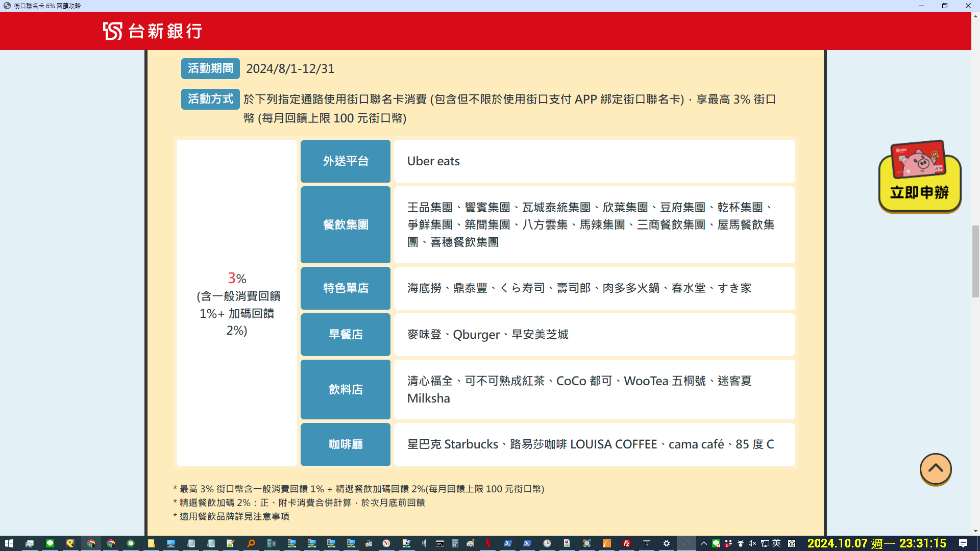Screen dimensions: 980x551
Task: Expand hidden system tray icons chevron
Action: (x=704, y=543)
